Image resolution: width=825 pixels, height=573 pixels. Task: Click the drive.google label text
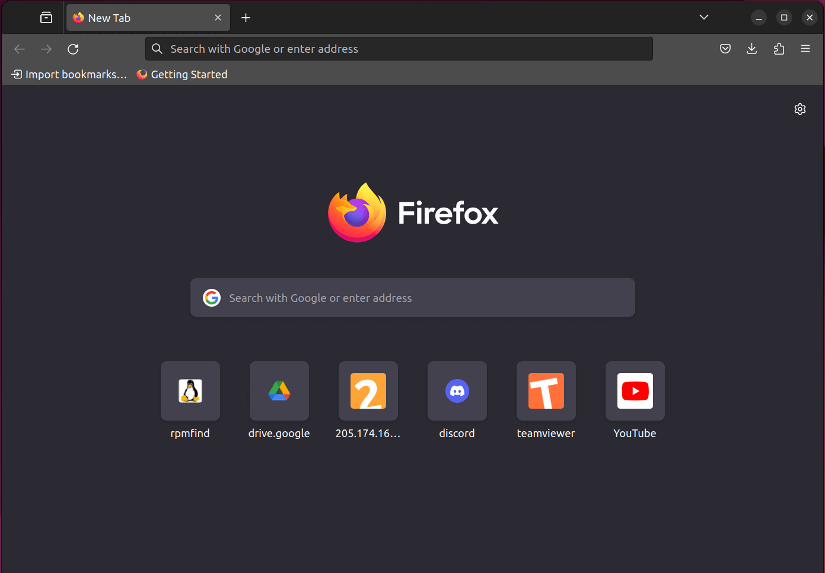coord(279,434)
